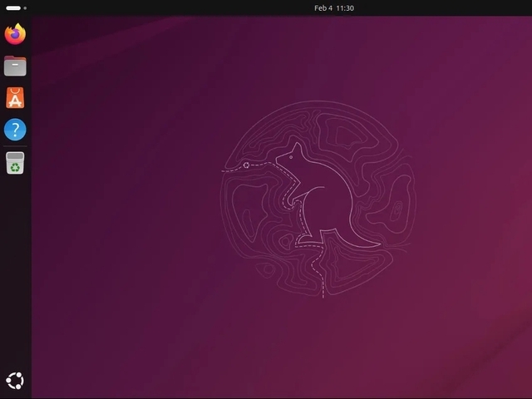Launch Firefox from the dock
The image size is (532, 399).
click(15, 34)
